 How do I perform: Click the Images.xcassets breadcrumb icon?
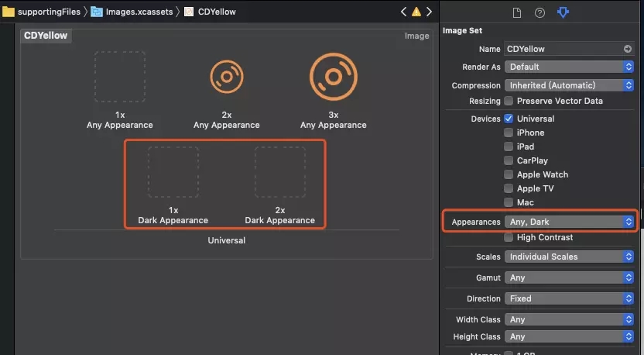[97, 12]
